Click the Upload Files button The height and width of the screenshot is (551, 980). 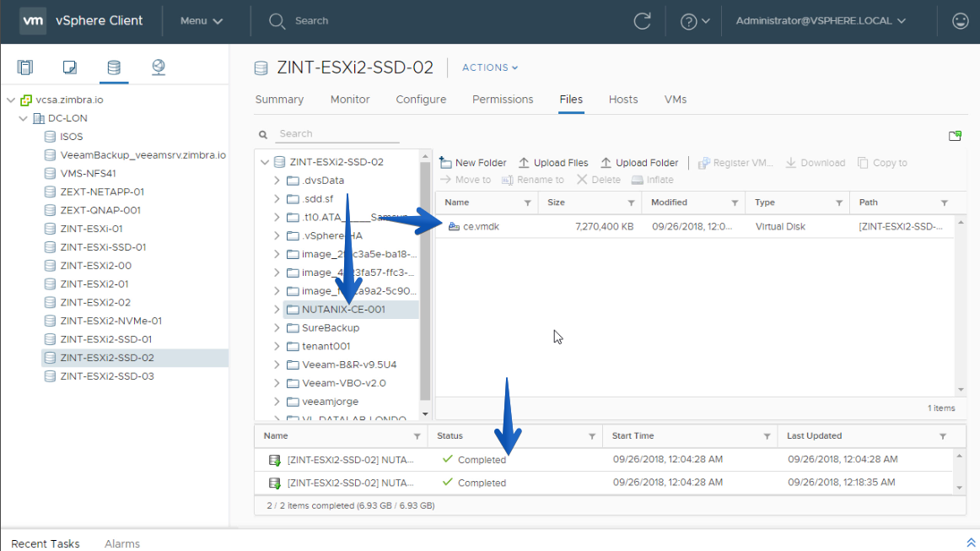tap(554, 163)
